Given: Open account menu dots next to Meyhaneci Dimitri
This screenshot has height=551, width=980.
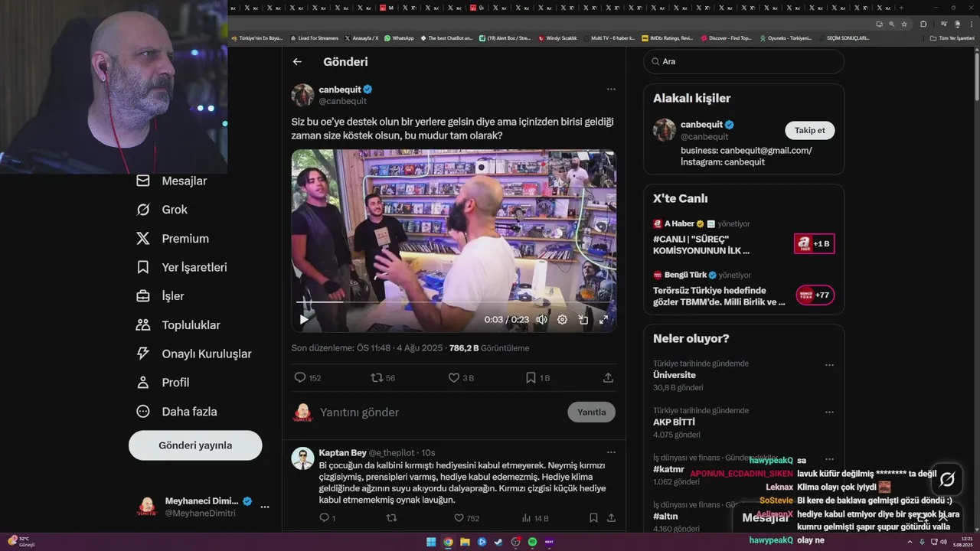Looking at the screenshot, I should point(265,507).
